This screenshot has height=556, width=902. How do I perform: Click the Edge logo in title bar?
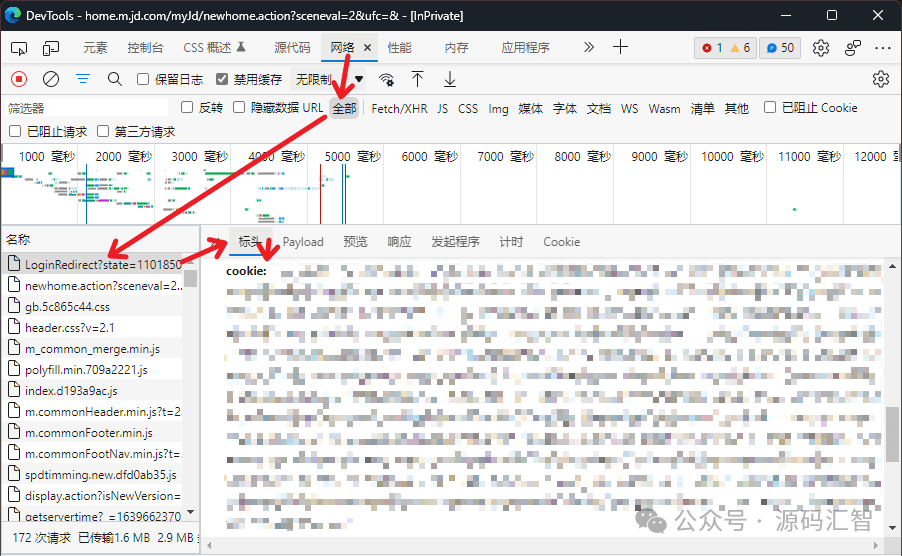pos(12,15)
